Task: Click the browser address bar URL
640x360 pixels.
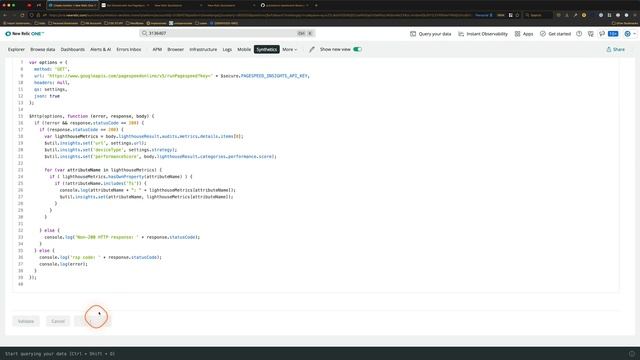Action: point(259,15)
